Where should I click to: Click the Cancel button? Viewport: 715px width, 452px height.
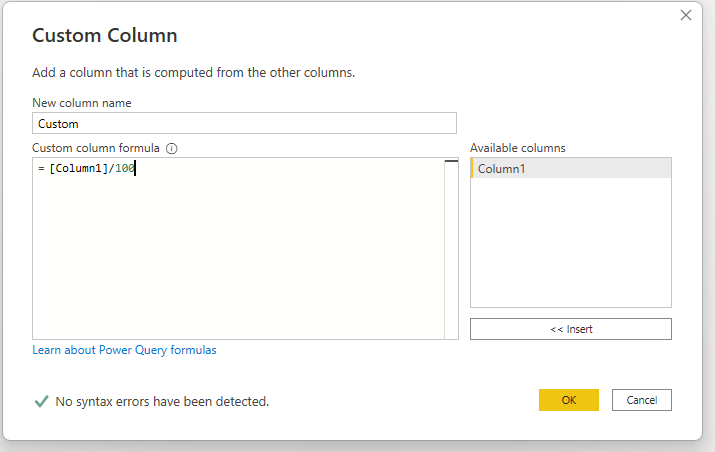tap(642, 400)
